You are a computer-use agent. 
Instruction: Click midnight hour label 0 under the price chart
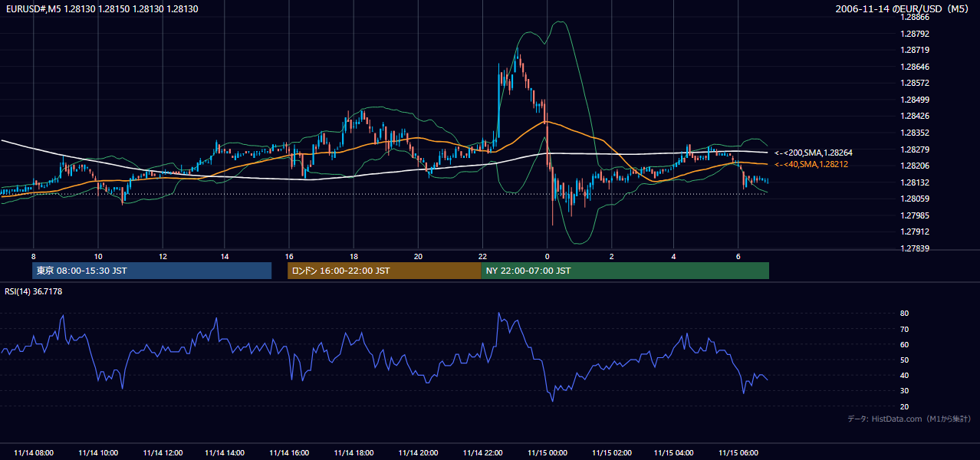tap(547, 256)
